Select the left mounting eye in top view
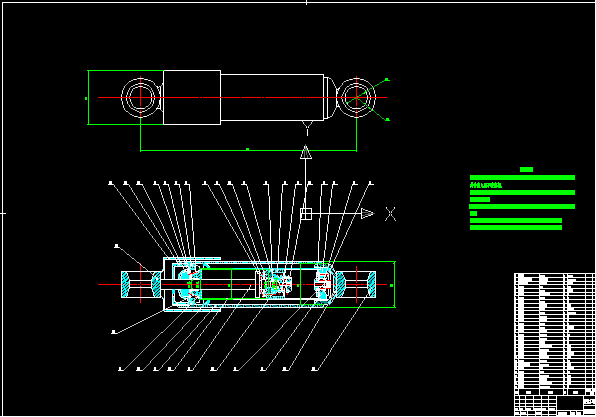The height and width of the screenshot is (417, 596). 140,97
